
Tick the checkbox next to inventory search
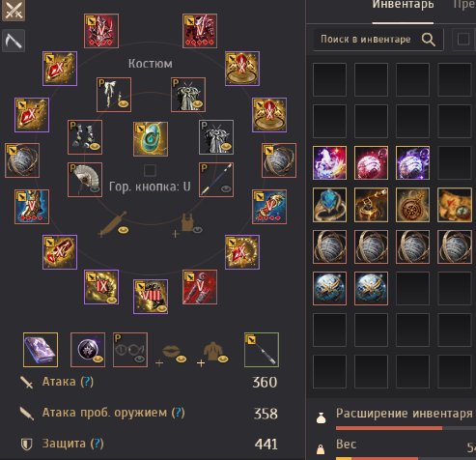coord(462,40)
